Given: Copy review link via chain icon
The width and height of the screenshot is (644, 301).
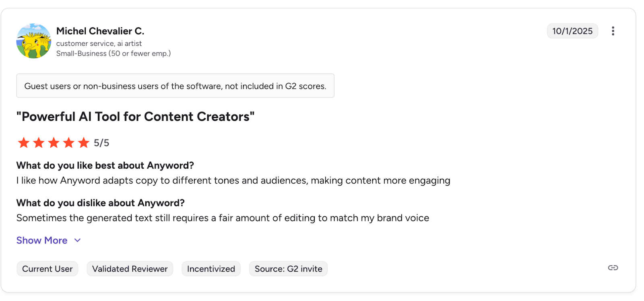Looking at the screenshot, I should [613, 268].
